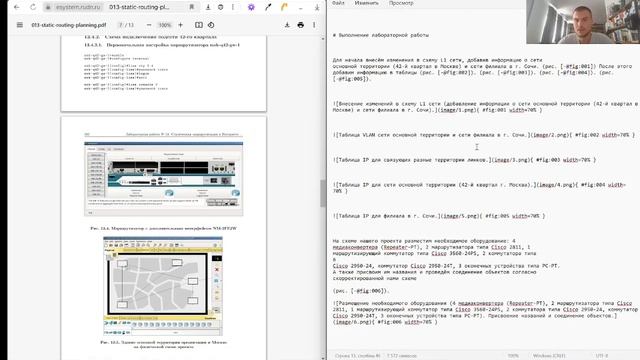The width and height of the screenshot is (640, 360).
Task: Click the zoom level in editor status bar
Action: point(513,356)
